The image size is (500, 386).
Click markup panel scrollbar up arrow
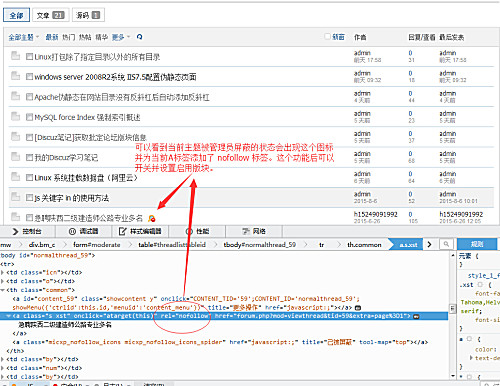tap(453, 255)
